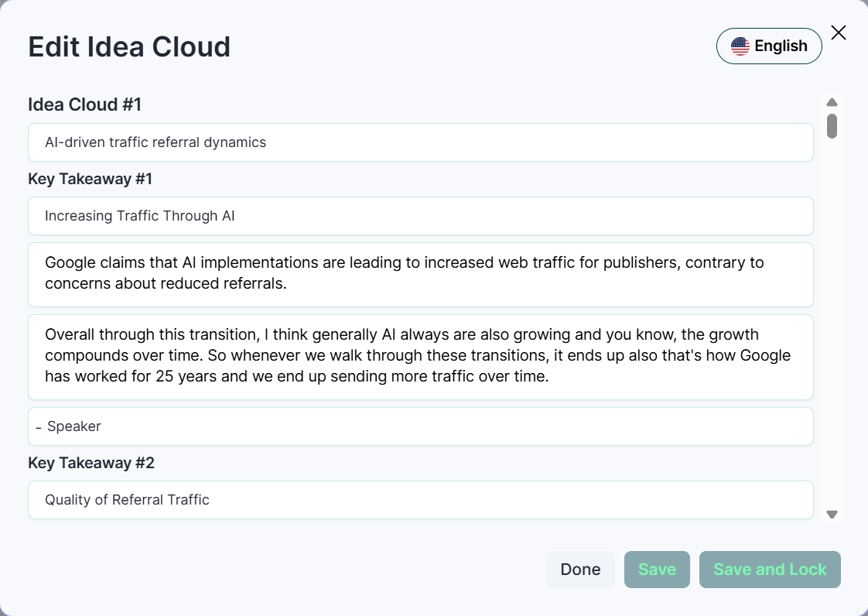Click into the Google claims description box
868x616 pixels.
[420, 274]
